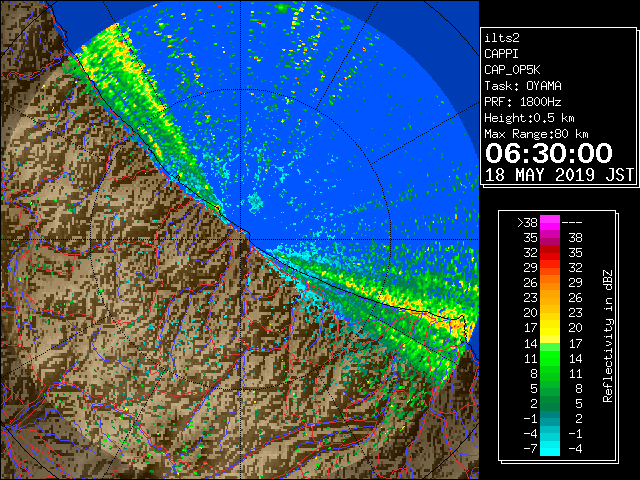640x480 pixels.
Task: Click the '-7' legend label
Action: point(530,449)
